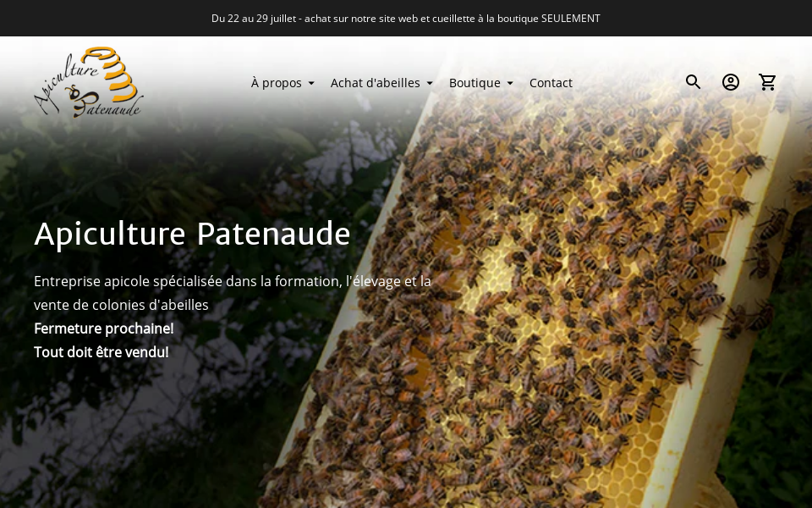812x508 pixels.
Task: Click the July 22-29 announcement message
Action: pyautogui.click(x=405, y=18)
